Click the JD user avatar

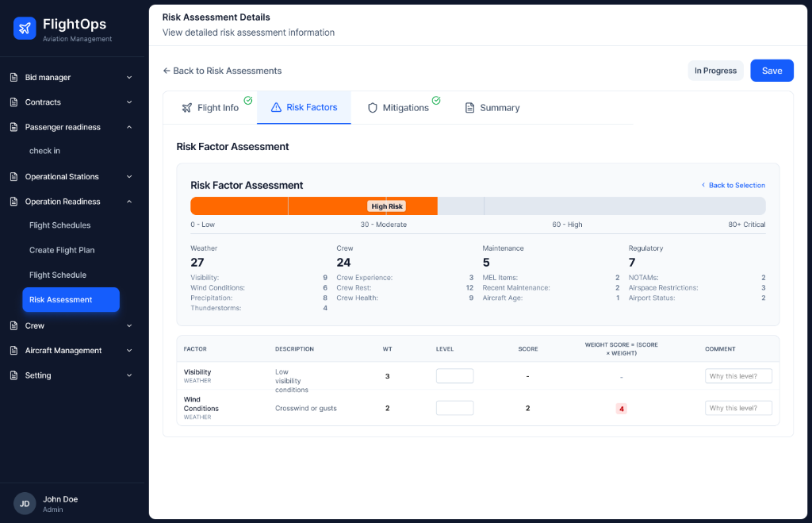coord(25,504)
